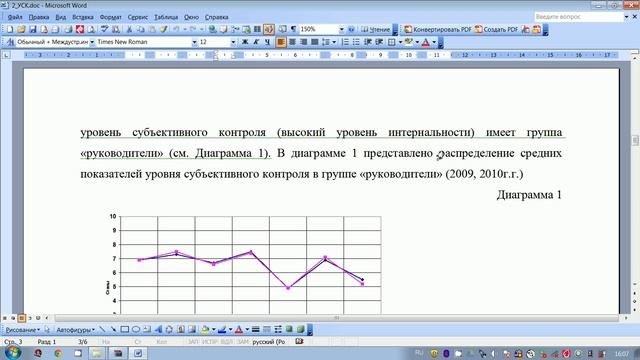Click the bulleted list icon
640x360 pixels.
pyautogui.click(x=356, y=42)
